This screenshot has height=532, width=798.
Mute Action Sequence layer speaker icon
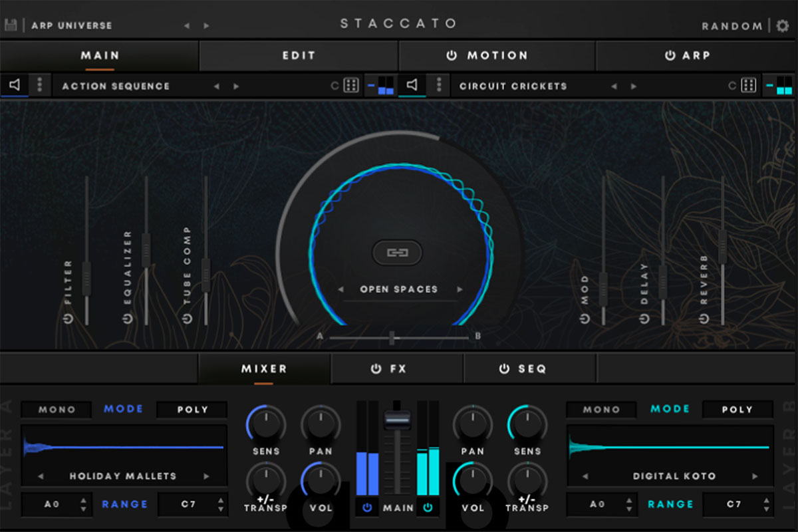(x=15, y=85)
